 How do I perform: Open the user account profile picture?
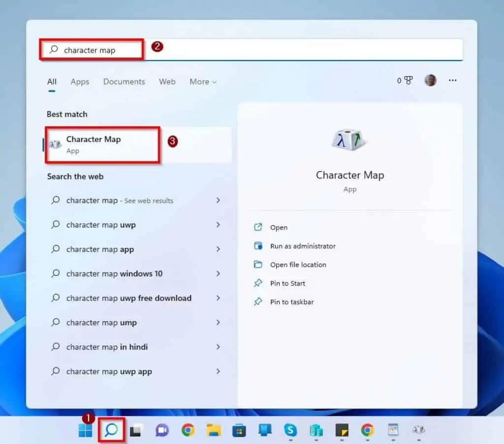[x=430, y=80]
